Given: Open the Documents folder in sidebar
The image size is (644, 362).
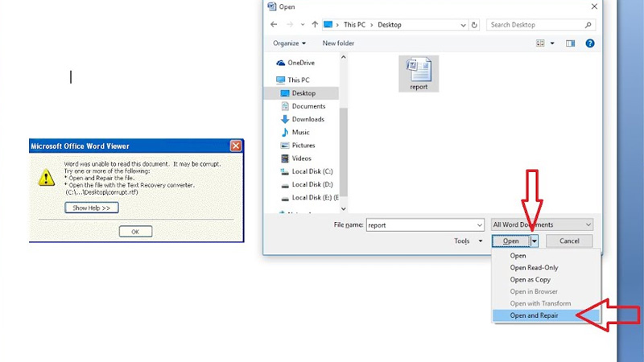Looking at the screenshot, I should tap(303, 106).
